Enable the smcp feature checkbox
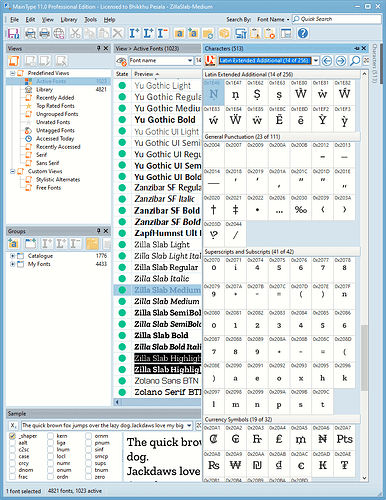Screen dimensions: 386x500 (88, 456)
